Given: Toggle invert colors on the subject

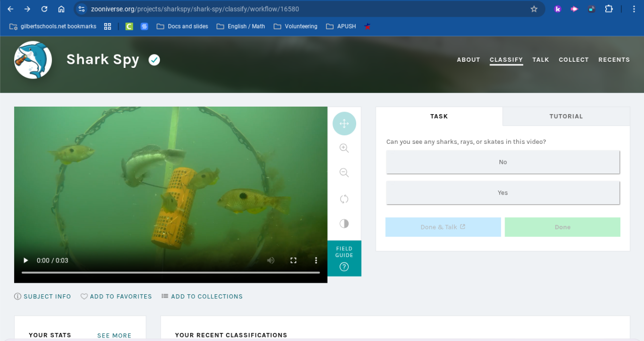Looking at the screenshot, I should click(x=344, y=223).
